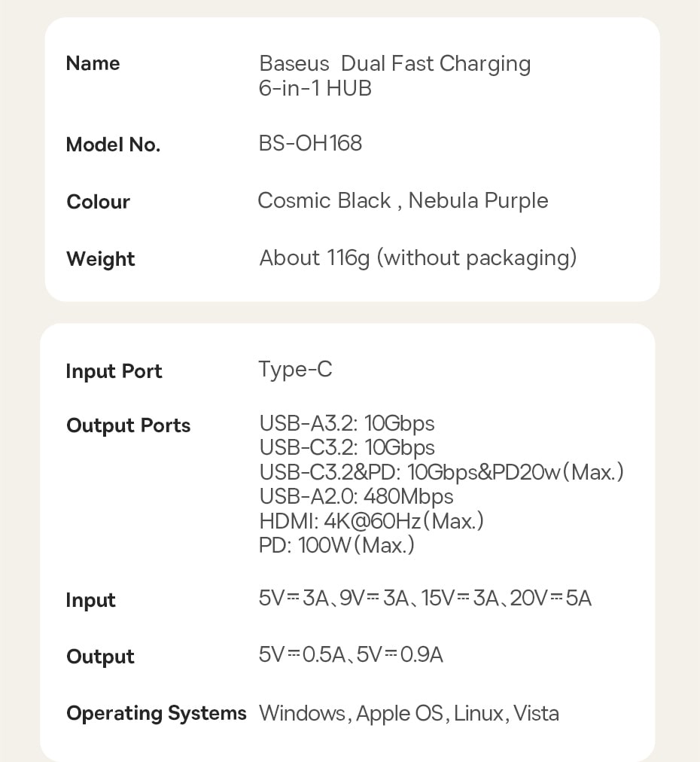Select the "Model No." label

[113, 145]
